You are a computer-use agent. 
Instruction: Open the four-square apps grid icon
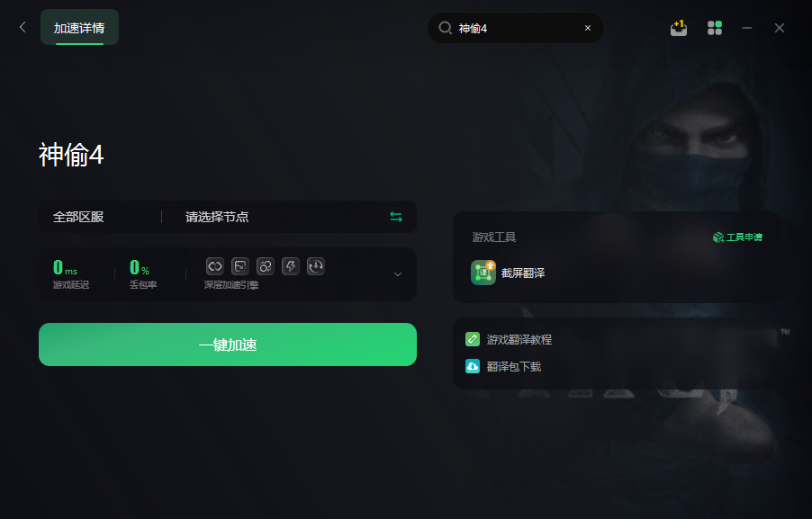(715, 28)
